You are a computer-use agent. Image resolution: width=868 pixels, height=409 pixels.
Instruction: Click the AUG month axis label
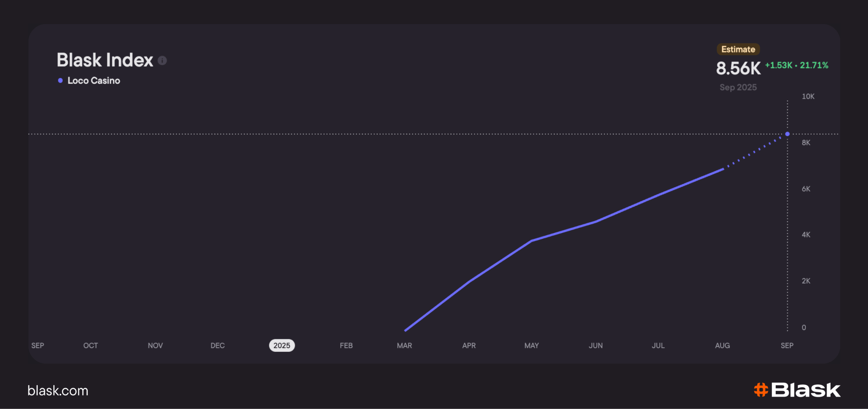tap(722, 346)
